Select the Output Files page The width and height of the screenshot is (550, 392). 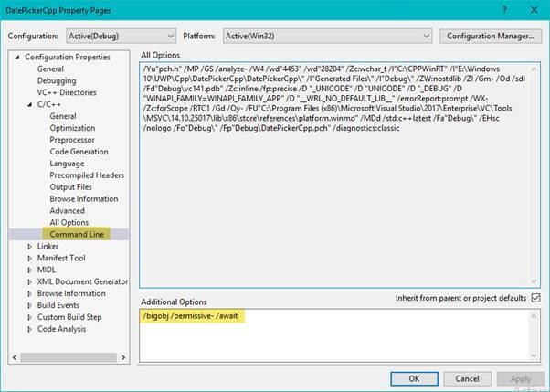tap(70, 187)
